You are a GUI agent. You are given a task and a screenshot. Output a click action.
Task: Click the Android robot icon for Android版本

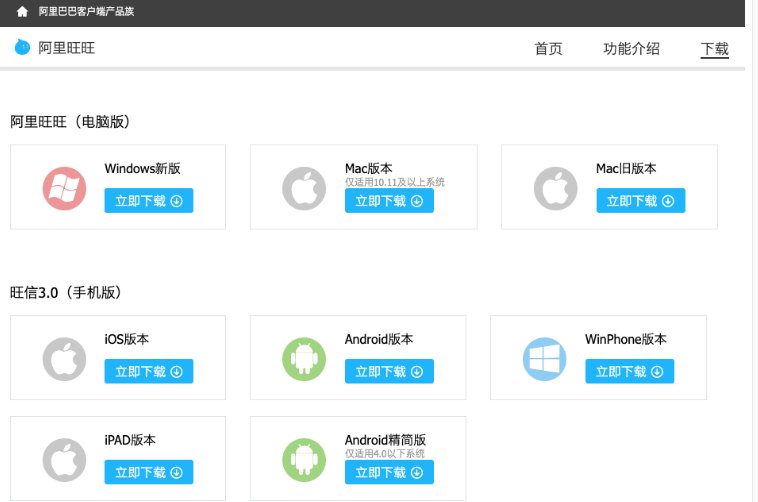tap(304, 359)
